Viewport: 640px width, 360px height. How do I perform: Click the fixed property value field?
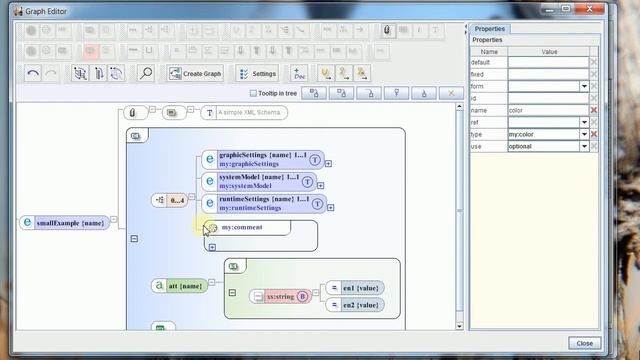pos(548,74)
